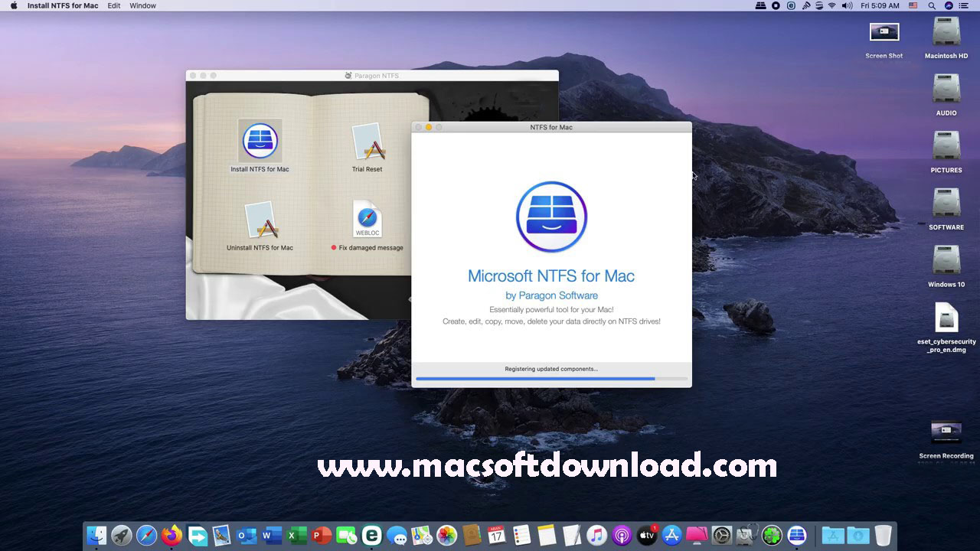Open Uninstall NTFS for Mac icon

(x=260, y=220)
